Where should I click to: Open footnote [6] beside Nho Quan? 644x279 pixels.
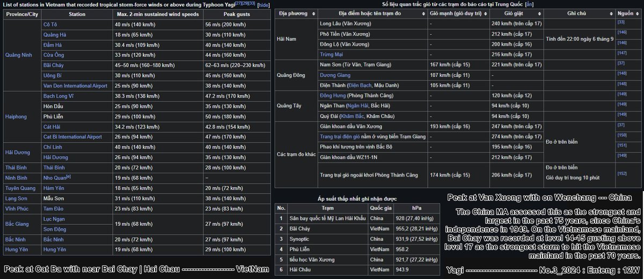[69, 175]
